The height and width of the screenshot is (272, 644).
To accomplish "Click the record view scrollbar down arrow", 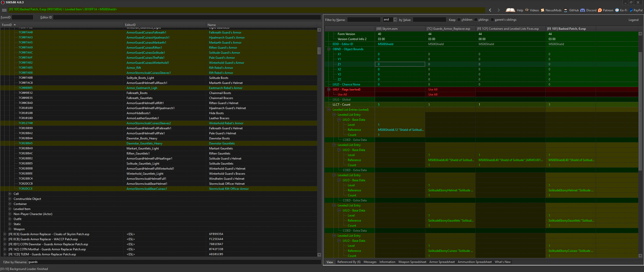I will (640, 256).
